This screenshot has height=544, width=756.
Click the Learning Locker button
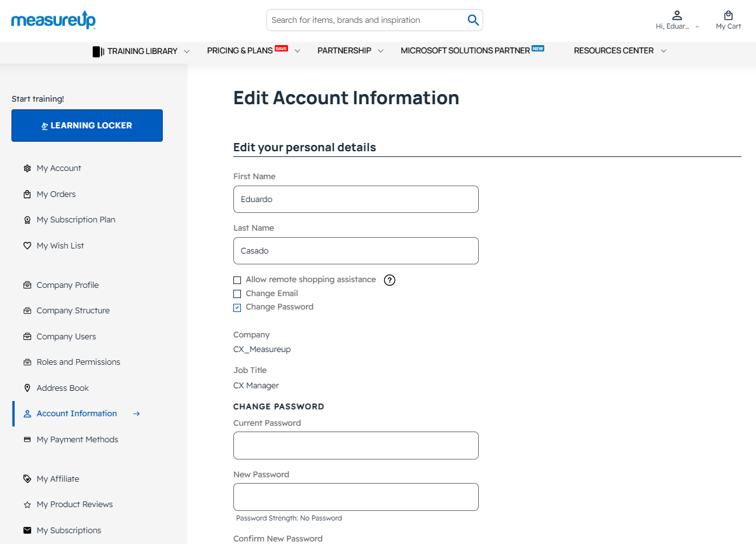(87, 125)
